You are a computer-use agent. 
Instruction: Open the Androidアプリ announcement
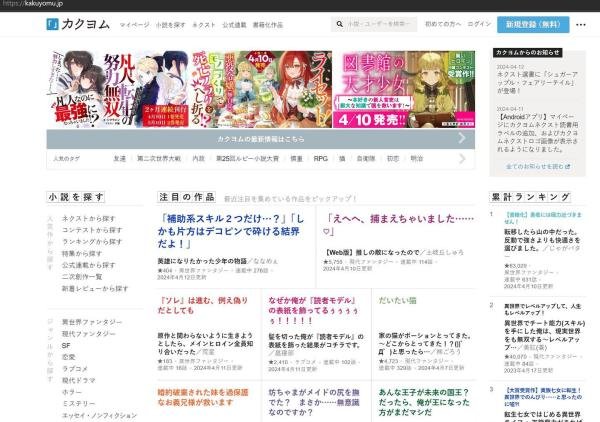pyautogui.click(x=537, y=133)
